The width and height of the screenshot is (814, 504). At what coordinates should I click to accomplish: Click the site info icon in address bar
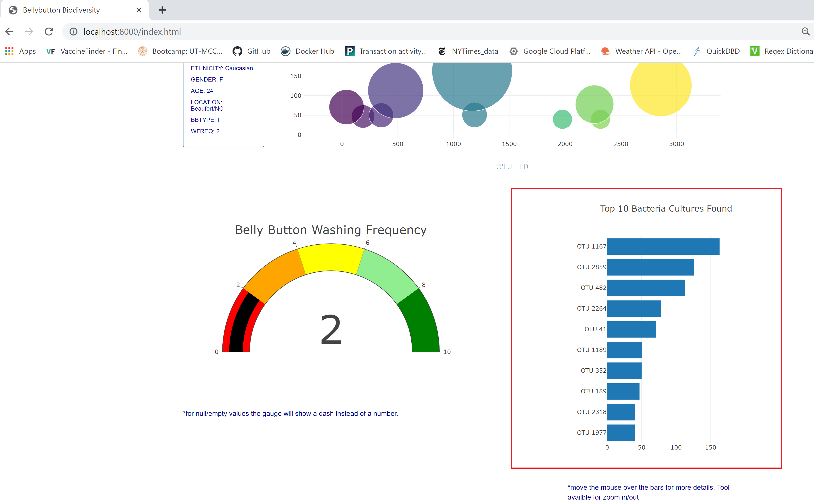(x=73, y=32)
